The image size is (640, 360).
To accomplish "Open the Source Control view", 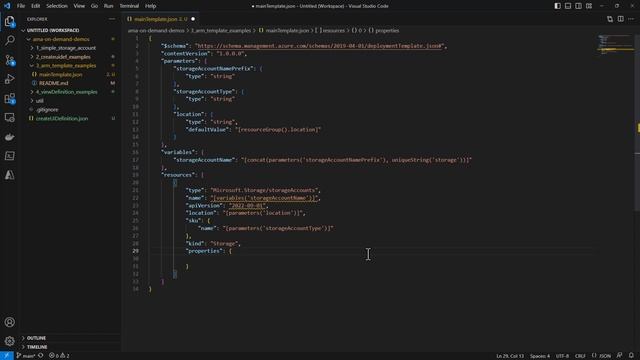I will click(9, 60).
